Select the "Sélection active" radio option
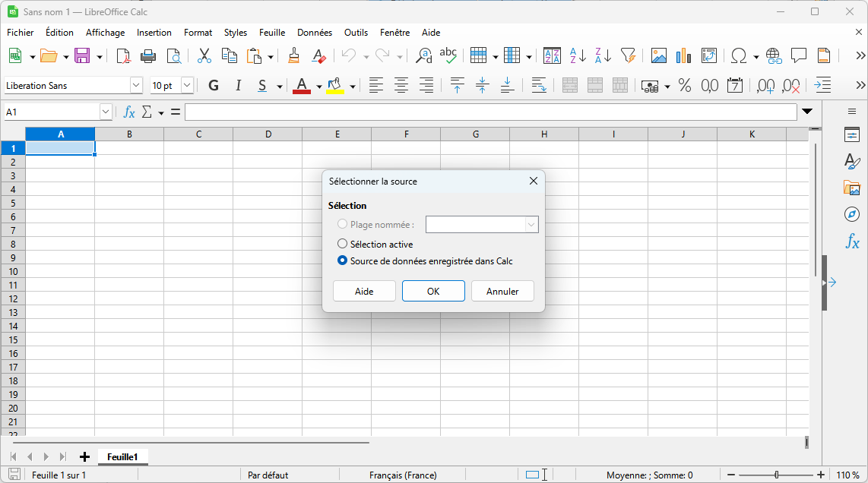The height and width of the screenshot is (483, 868). [343, 244]
